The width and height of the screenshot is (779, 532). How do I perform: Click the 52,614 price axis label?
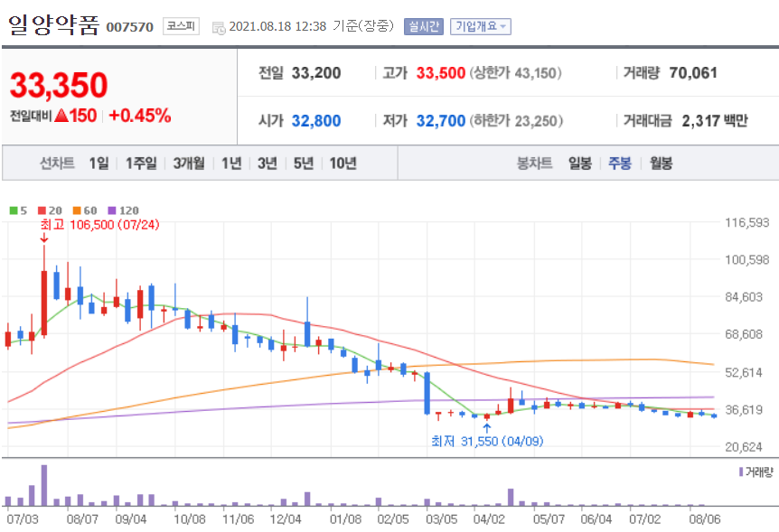[x=743, y=372]
